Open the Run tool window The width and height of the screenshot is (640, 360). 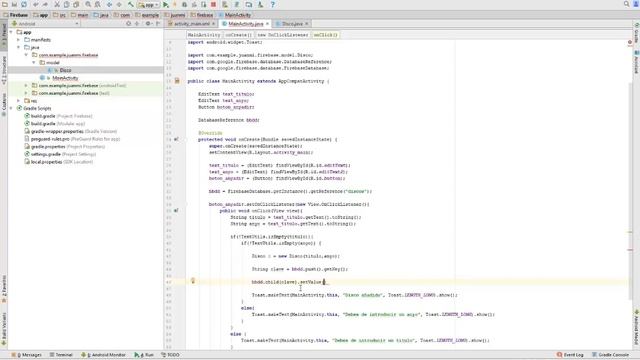[144, 355]
